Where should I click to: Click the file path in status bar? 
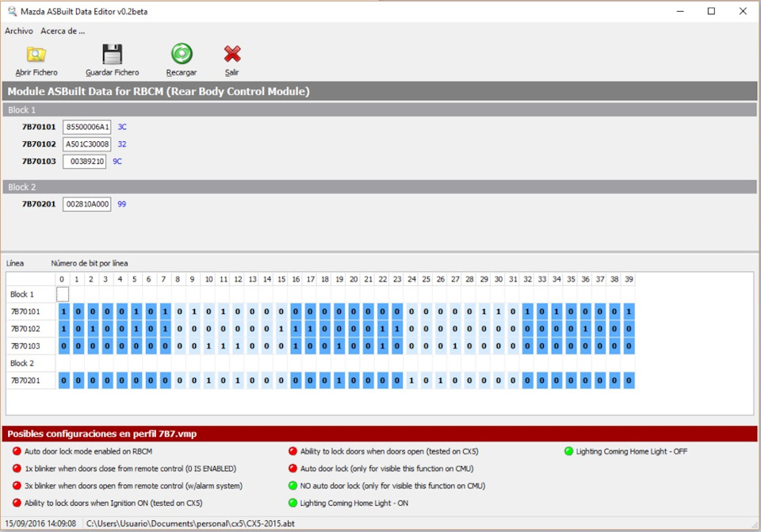pos(190,524)
